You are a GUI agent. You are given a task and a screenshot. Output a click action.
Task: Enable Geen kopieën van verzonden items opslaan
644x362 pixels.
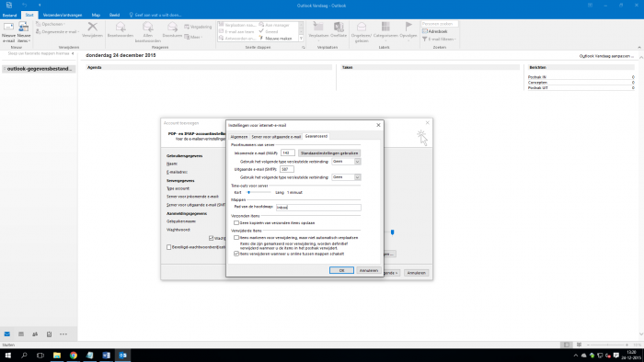point(236,223)
